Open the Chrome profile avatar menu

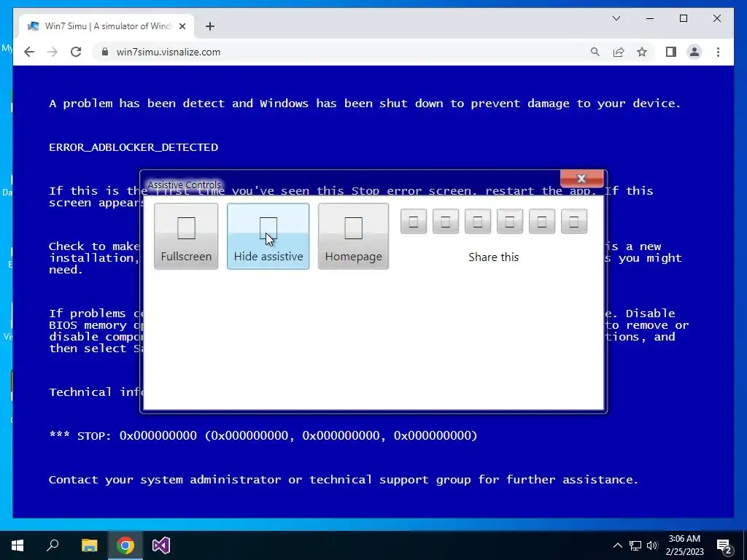pos(694,52)
